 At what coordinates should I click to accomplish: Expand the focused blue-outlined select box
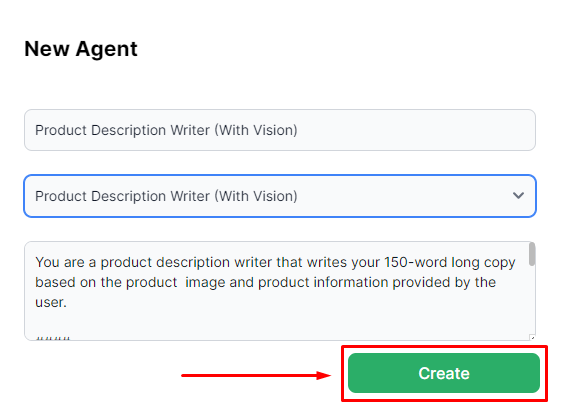[280, 196]
